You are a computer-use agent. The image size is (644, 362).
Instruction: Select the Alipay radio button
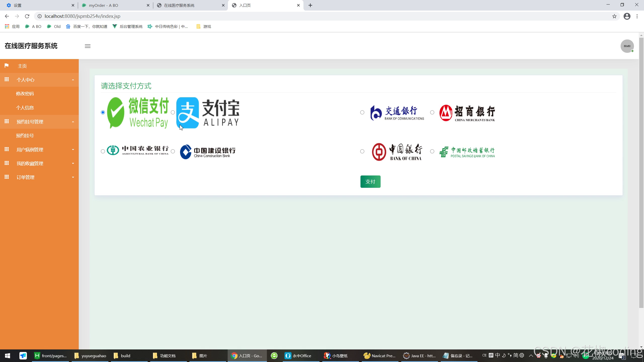173,112
